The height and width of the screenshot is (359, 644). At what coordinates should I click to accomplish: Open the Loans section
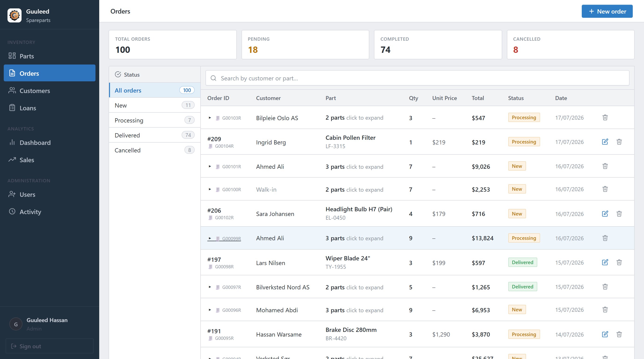(50, 108)
